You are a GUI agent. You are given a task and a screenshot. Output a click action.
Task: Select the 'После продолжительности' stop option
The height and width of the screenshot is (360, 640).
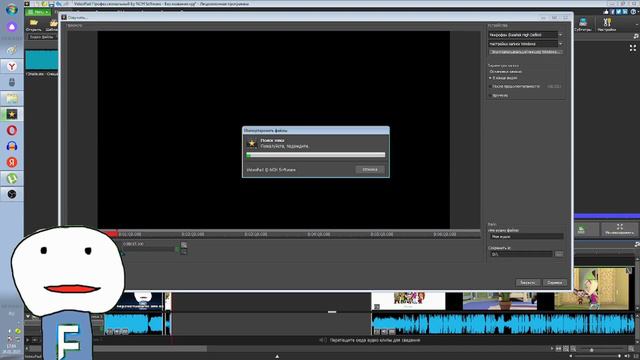pyautogui.click(x=514, y=87)
